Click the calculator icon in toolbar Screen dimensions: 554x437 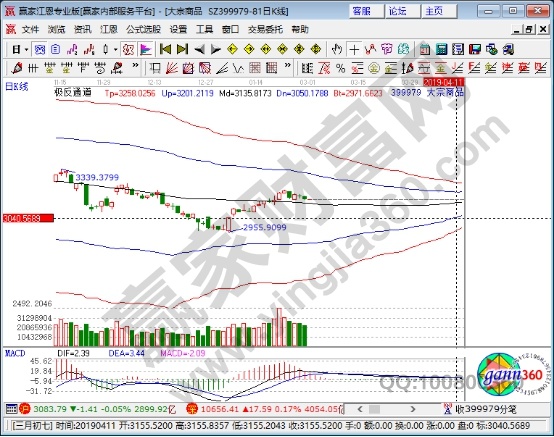point(441,49)
